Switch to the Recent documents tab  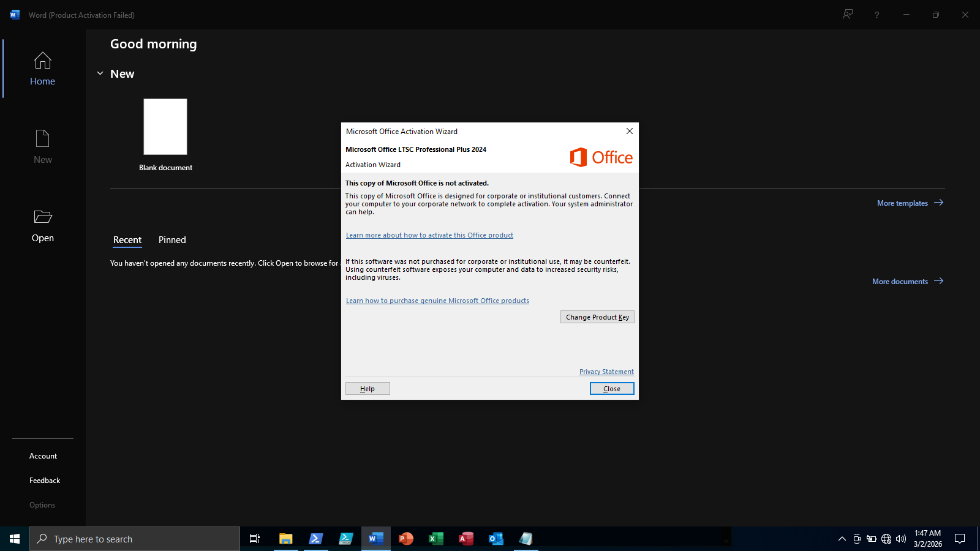point(127,240)
